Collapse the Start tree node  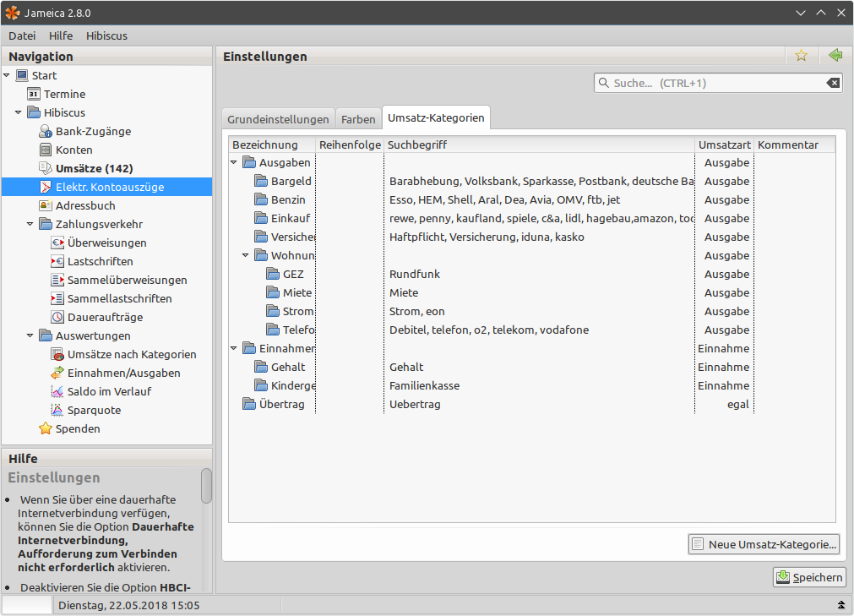click(7, 75)
